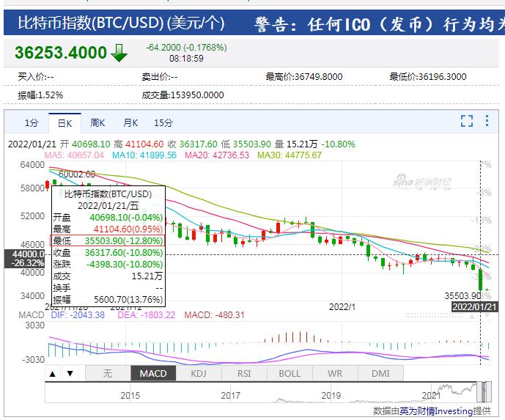505x420 pixels.
Task: Click the timeline range slider handle
Action: point(484,392)
